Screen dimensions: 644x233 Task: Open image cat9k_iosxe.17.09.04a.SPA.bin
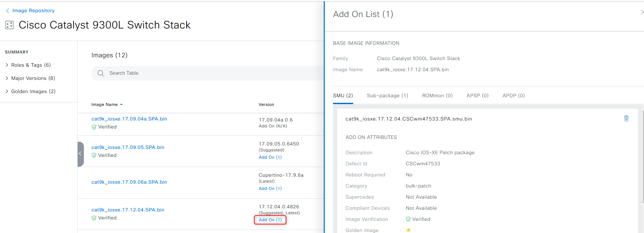pos(129,119)
